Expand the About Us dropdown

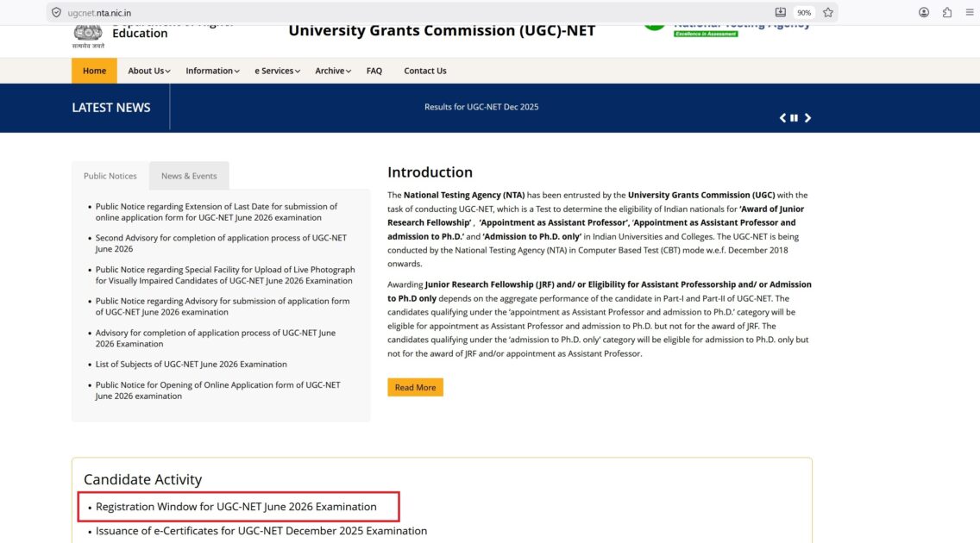click(148, 71)
